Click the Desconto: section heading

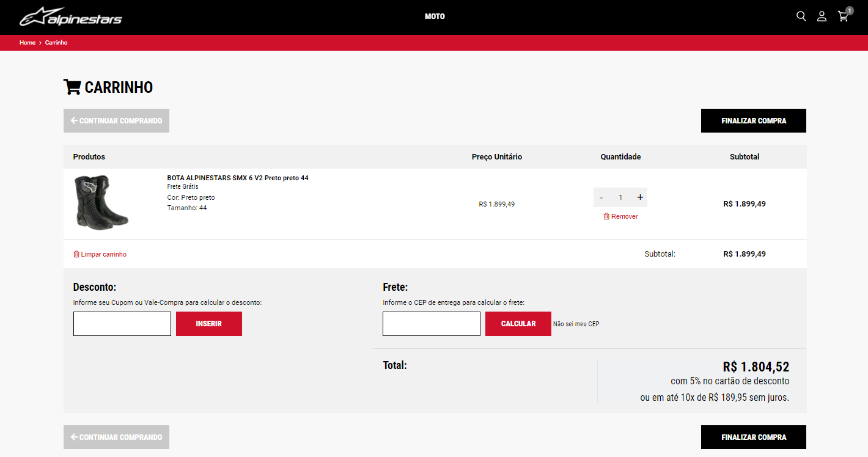coord(95,287)
